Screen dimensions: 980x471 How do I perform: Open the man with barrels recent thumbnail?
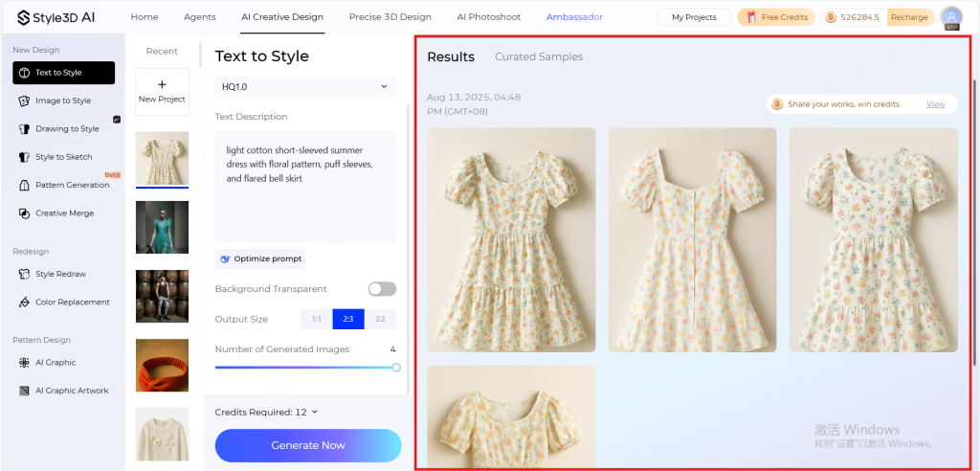[x=162, y=297]
